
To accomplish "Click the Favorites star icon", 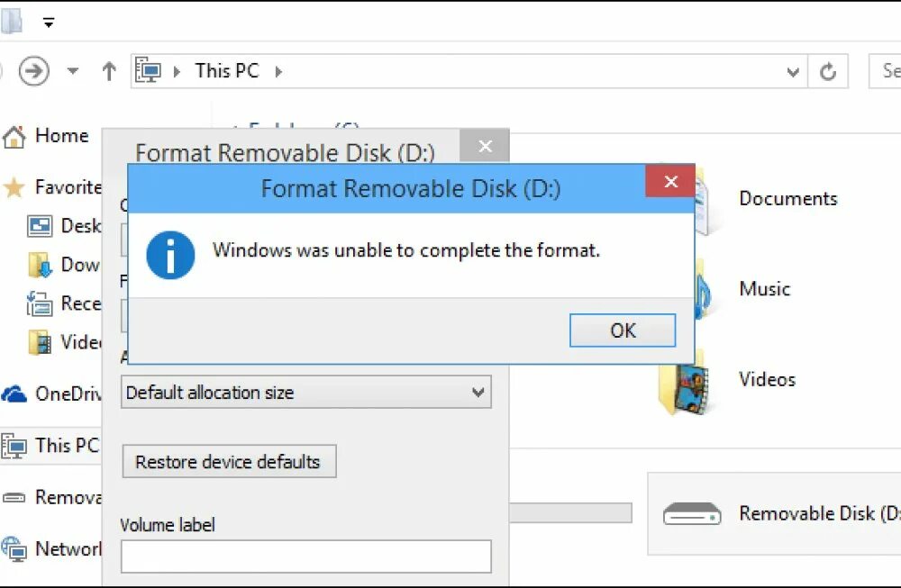I will tap(14, 187).
